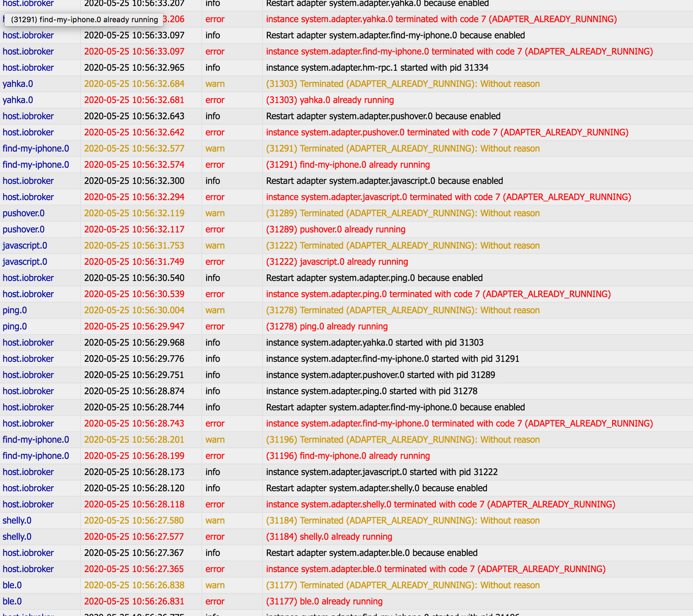693x616 pixels.
Task: Select '(31222) Terminated (ADAPTER_ALREADY_RUNNING)' warning message
Action: 403,245
